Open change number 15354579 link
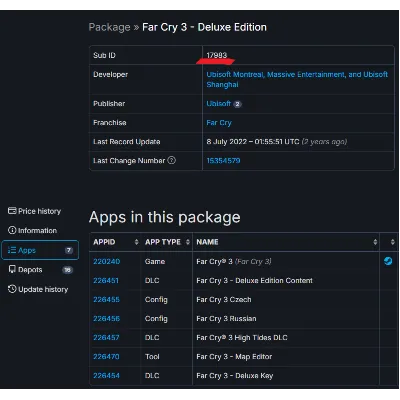The height and width of the screenshot is (400, 400). pos(223,161)
